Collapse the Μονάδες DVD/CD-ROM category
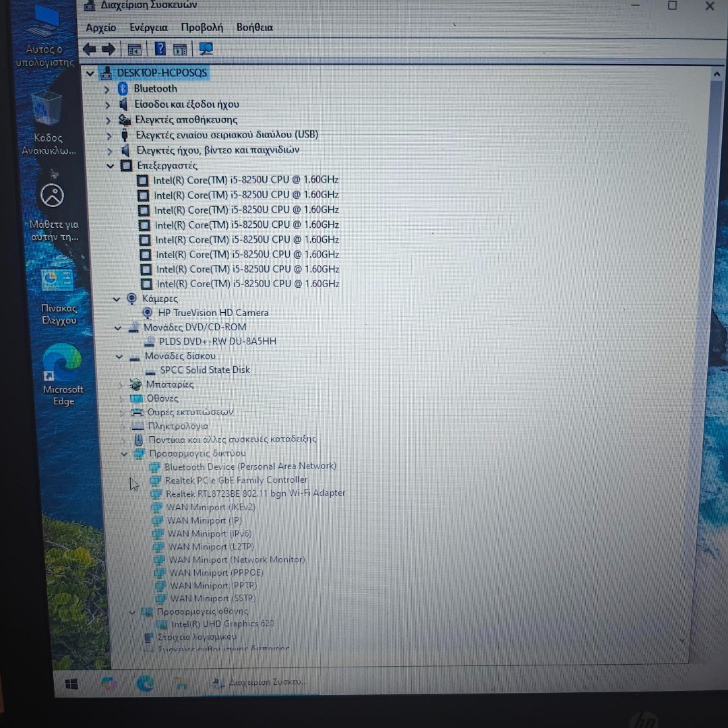Screen dimensions: 728x728 tap(118, 328)
